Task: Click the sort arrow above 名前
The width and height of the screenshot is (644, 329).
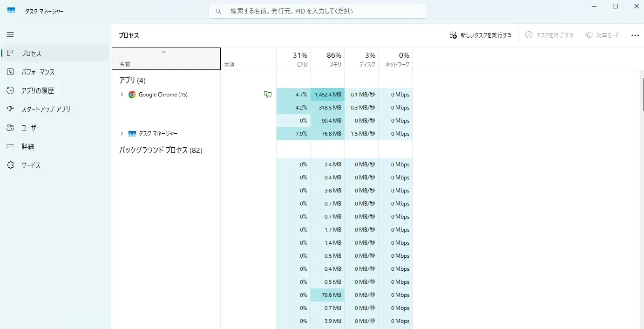Action: pyautogui.click(x=163, y=52)
